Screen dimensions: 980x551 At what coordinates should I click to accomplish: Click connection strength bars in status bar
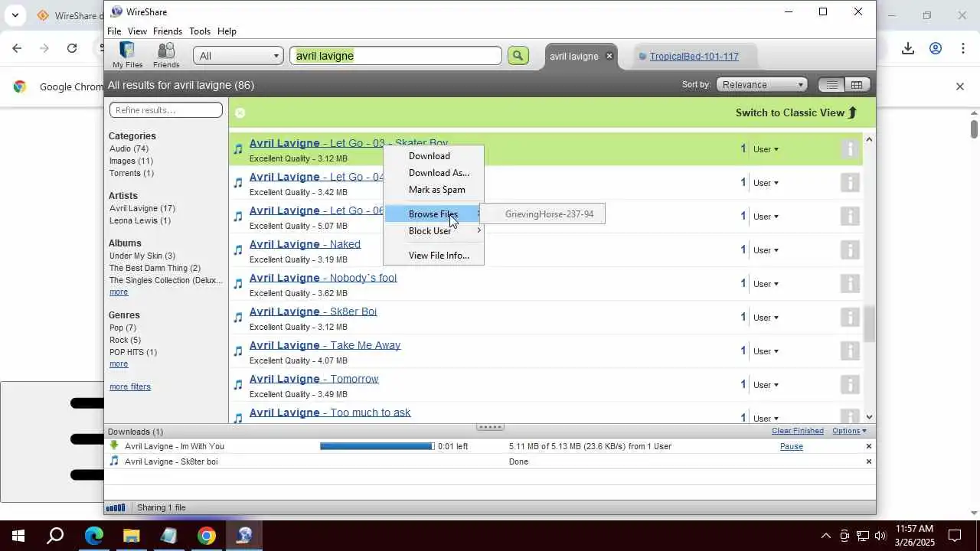coord(116,507)
